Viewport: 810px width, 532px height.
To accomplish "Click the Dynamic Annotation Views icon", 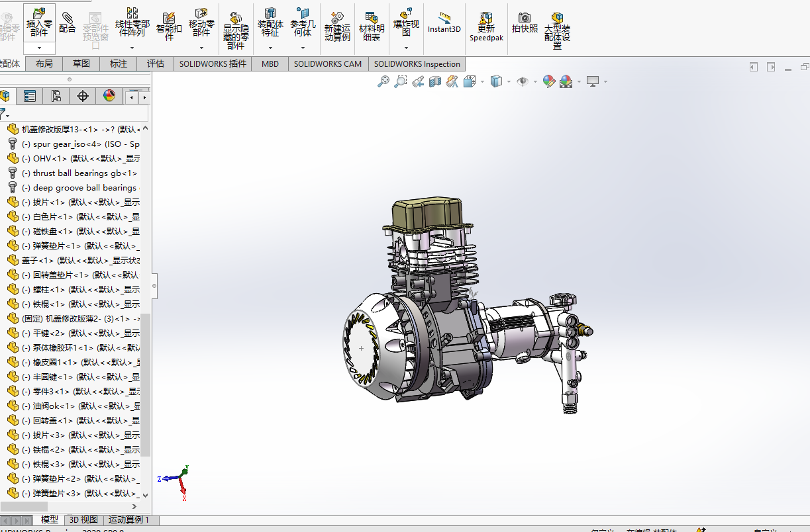I will click(452, 81).
